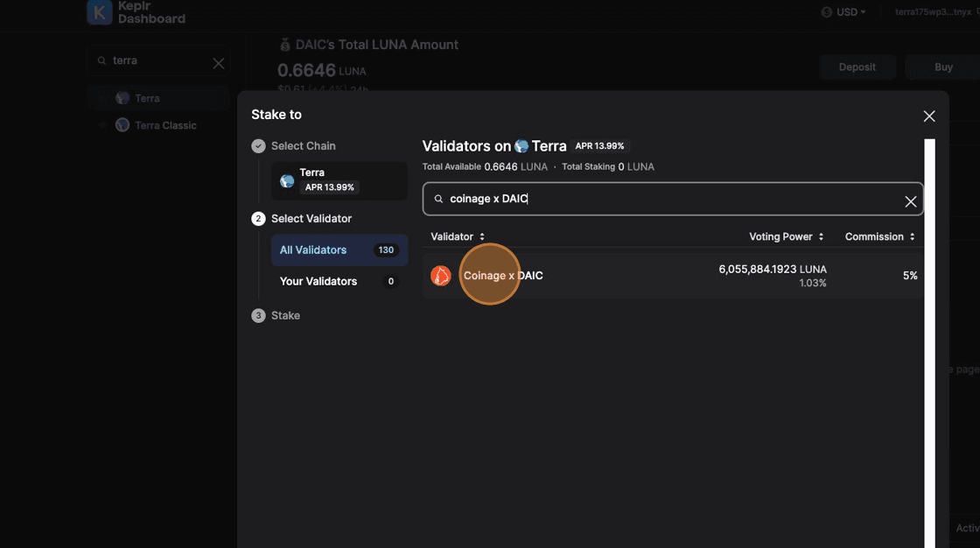Copy the terra wallet address
This screenshot has height=548, width=980.
pos(976,12)
